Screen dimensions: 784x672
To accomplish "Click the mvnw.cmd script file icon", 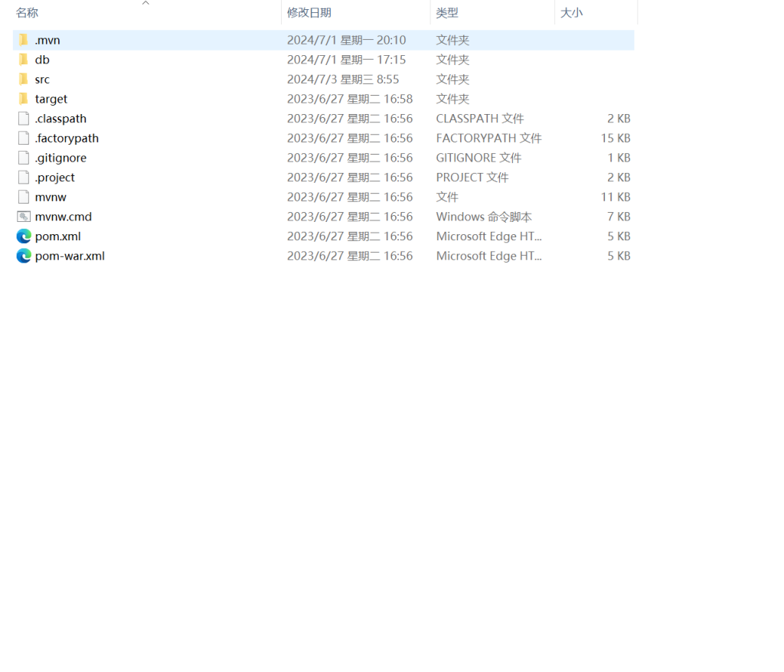I will pos(24,217).
